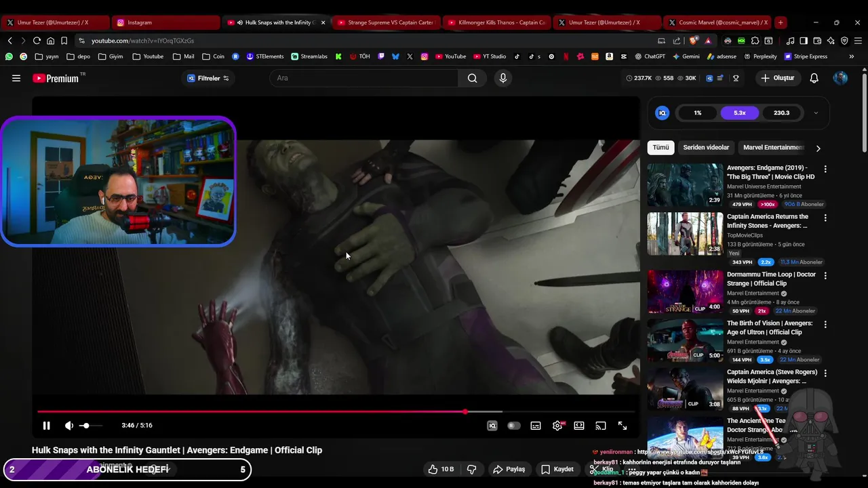868x488 pixels.
Task: Open the Giyim bookmarks folder
Action: point(111,56)
